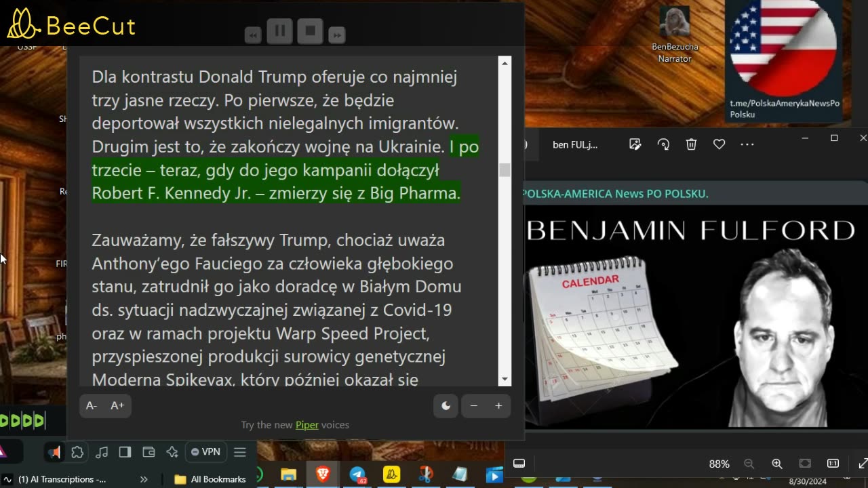Delete the image with trash icon

point(691,144)
